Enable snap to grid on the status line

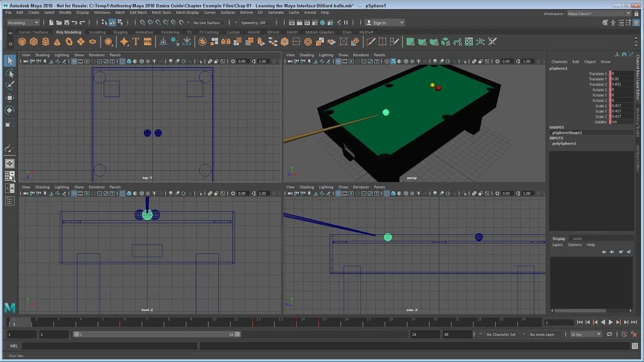coord(142,21)
